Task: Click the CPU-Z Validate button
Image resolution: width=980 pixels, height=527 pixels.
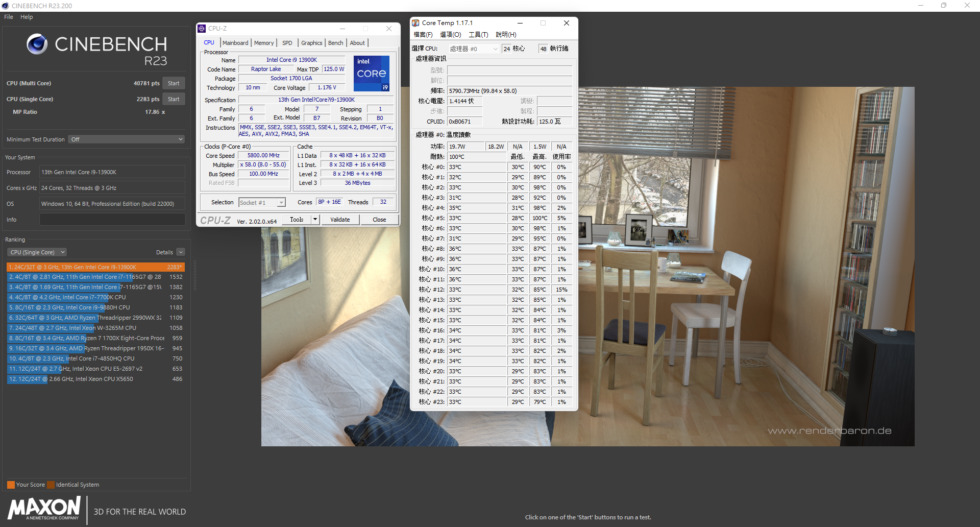Action: (340, 220)
